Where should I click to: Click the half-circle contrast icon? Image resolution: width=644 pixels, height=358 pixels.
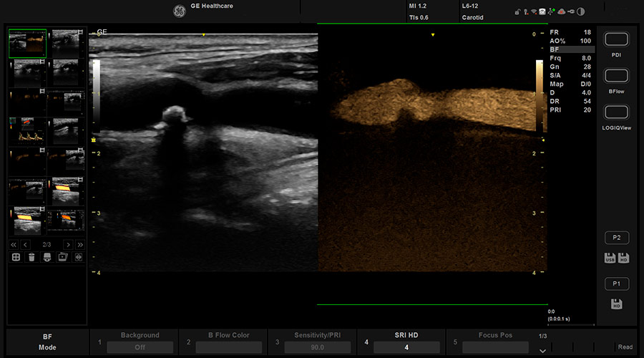tap(580, 11)
